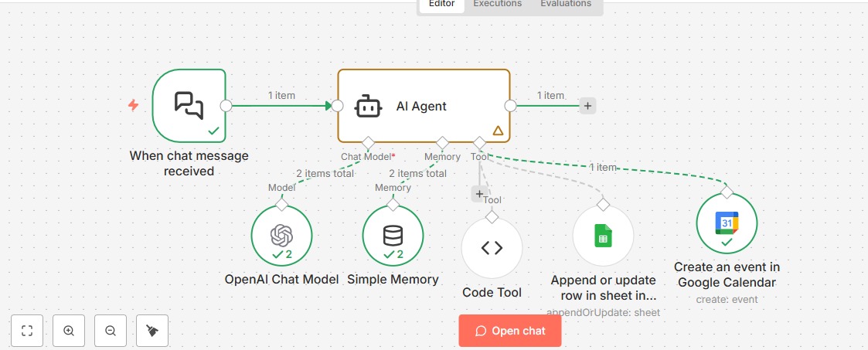Screen dimensions: 868x350
Task: Click the Chat Model connector diamond on AI Agent
Action: tap(368, 143)
